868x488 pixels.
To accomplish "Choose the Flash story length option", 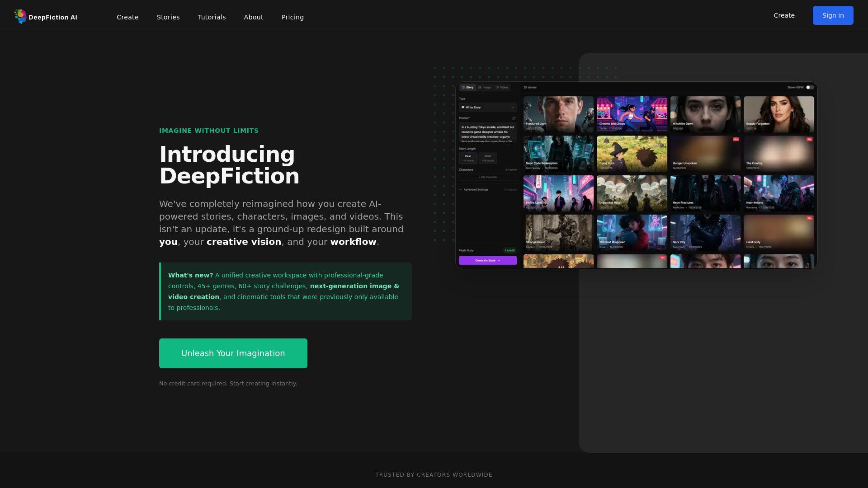I will [468, 158].
